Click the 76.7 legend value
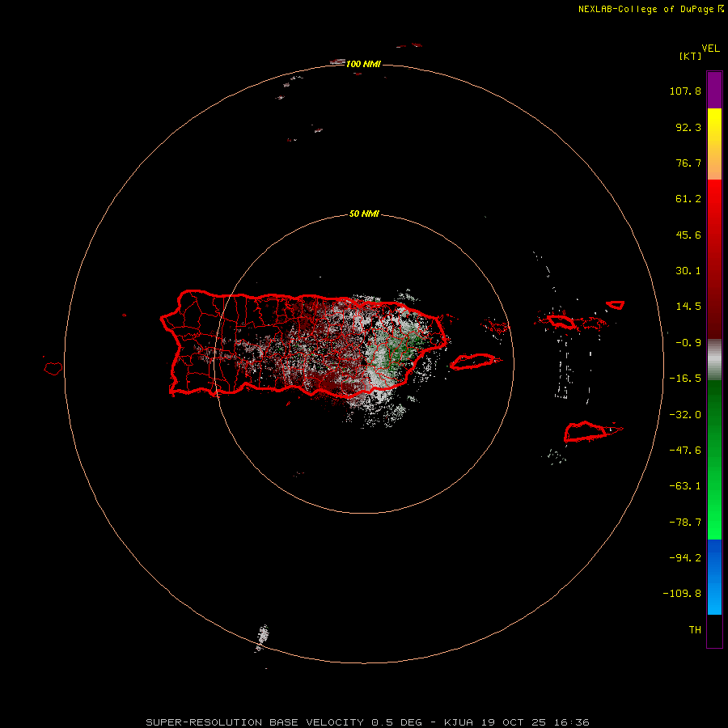Screen dimensions: 728x728 pos(688,163)
